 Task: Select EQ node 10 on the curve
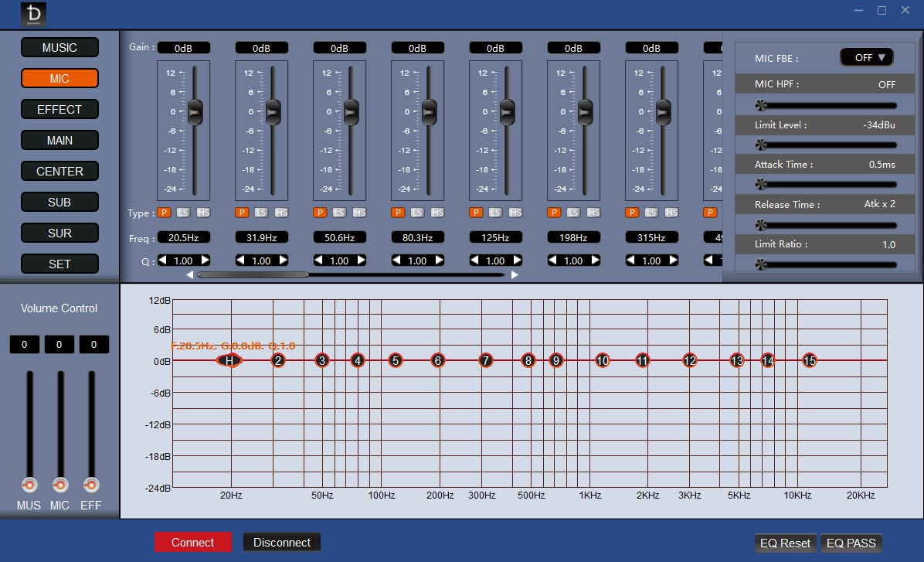602,360
